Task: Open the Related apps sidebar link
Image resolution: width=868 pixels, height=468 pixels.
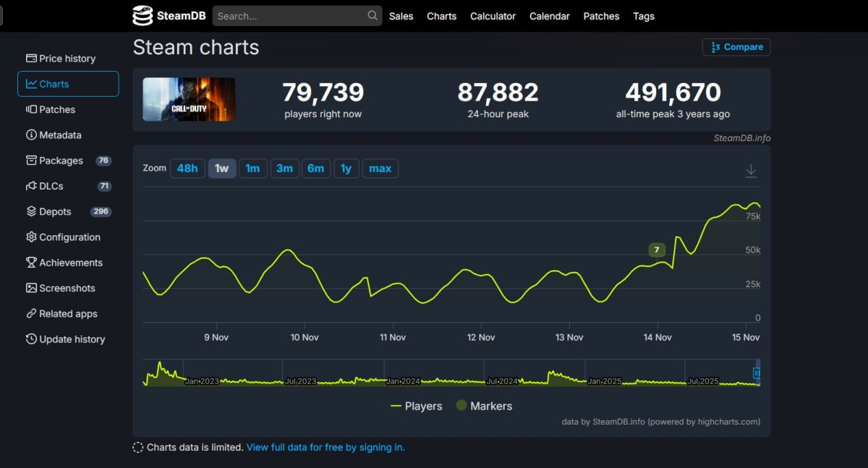Action: click(x=68, y=314)
